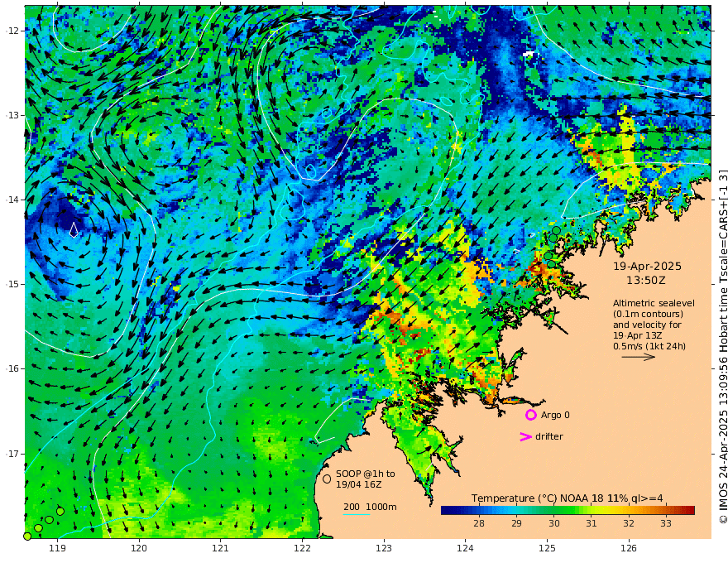728x563 pixels.
Task: Click the magenta Argo circle legend symbol
Action: (530, 415)
